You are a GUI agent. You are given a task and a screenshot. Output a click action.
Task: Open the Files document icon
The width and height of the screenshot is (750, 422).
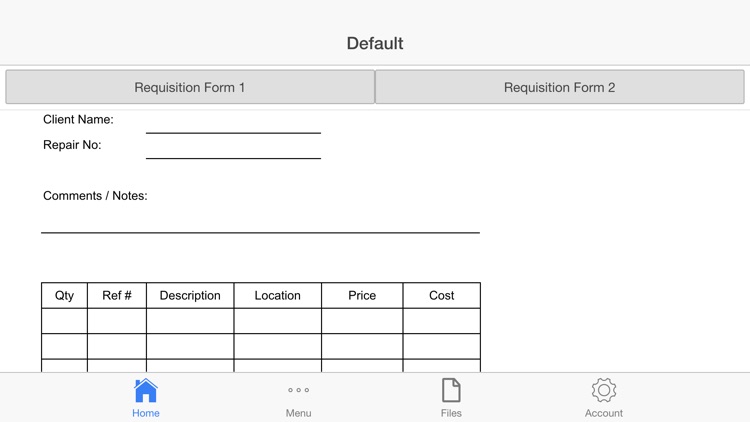coord(451,390)
